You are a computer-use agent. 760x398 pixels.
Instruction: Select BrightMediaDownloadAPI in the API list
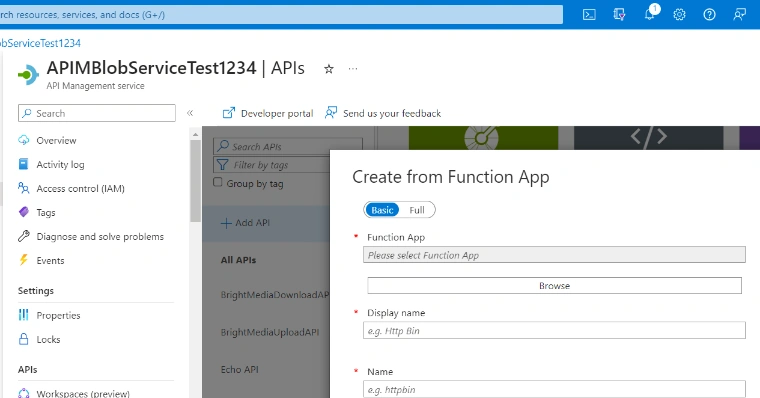[275, 295]
